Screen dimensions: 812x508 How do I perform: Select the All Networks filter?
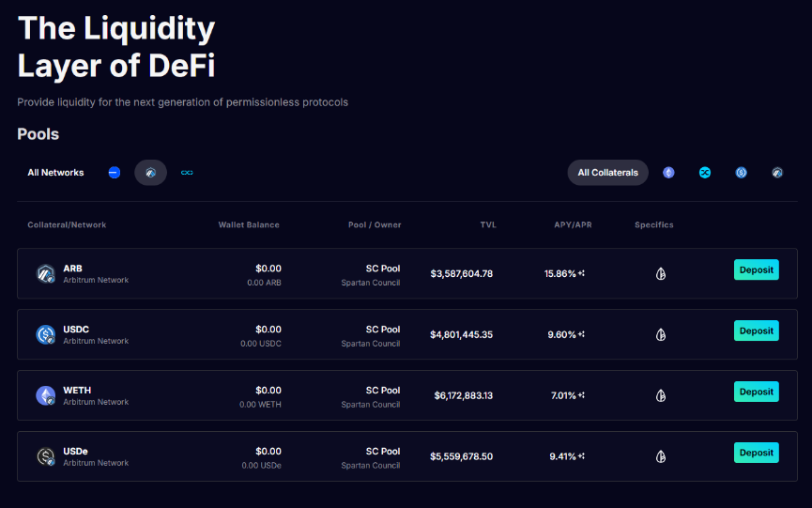[x=55, y=173]
